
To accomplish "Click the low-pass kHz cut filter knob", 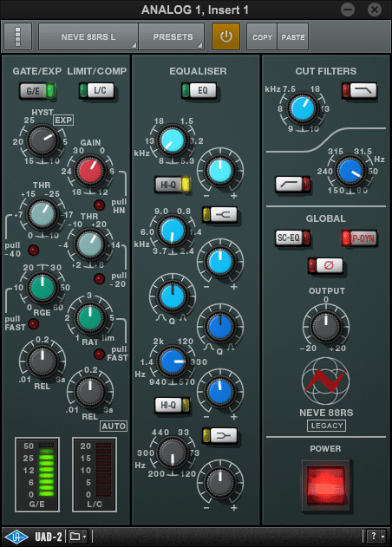I will (303, 108).
